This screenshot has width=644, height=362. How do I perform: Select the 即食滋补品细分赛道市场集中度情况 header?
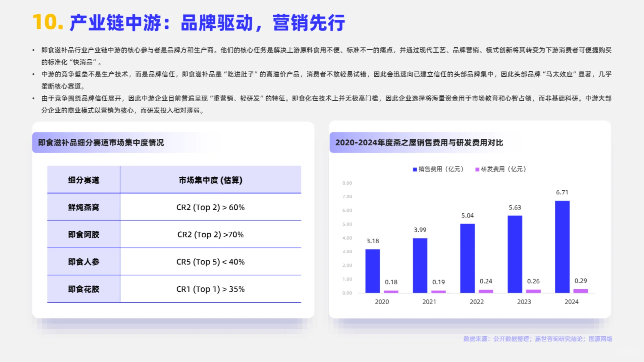click(101, 142)
